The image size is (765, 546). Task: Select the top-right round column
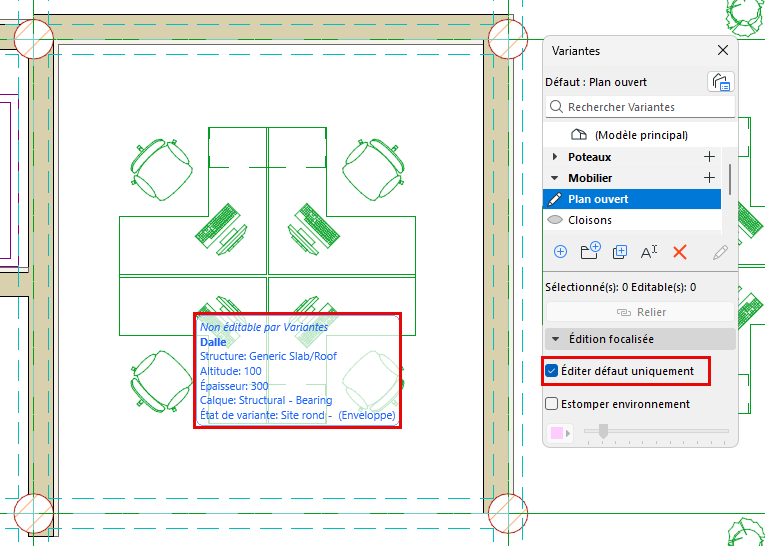pos(508,39)
